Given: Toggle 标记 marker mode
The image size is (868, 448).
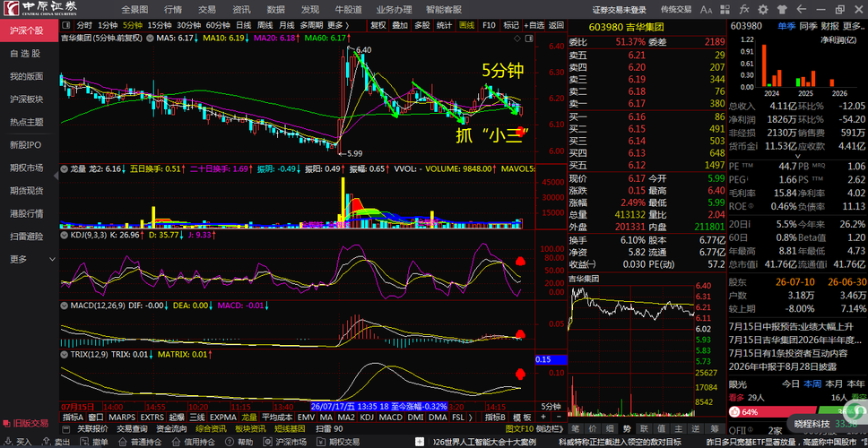Looking at the screenshot, I should click(x=510, y=25).
